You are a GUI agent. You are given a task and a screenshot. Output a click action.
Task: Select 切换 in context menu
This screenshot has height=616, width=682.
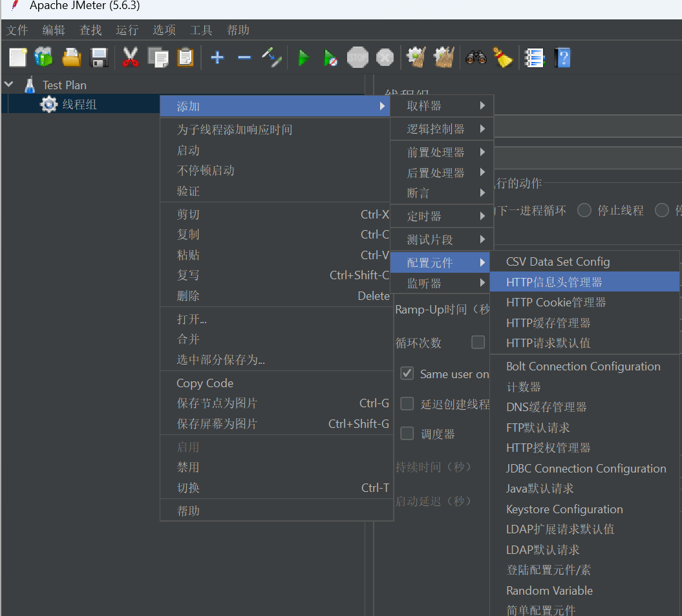(277, 487)
